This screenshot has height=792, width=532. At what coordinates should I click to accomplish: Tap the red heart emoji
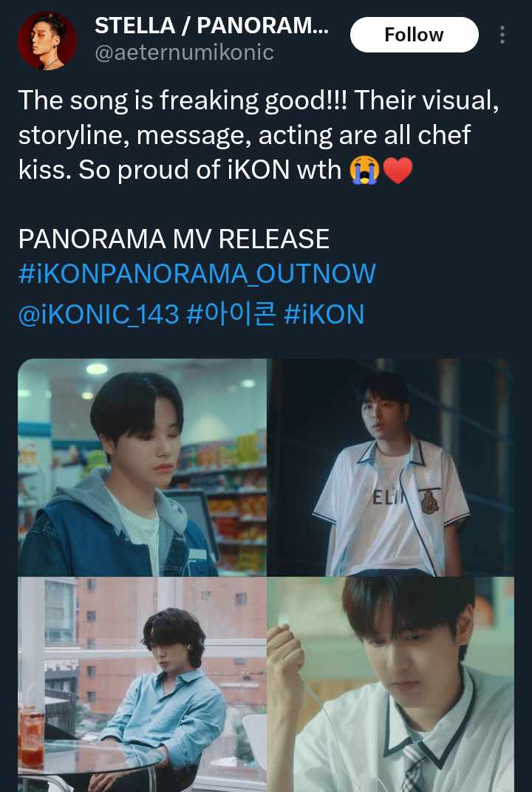(398, 170)
